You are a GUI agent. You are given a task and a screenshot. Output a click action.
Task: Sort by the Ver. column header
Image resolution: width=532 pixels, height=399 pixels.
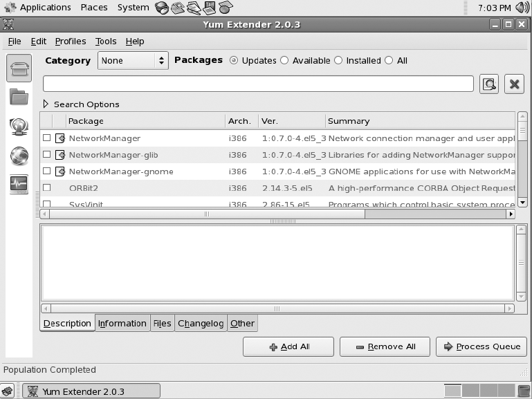[292, 121]
